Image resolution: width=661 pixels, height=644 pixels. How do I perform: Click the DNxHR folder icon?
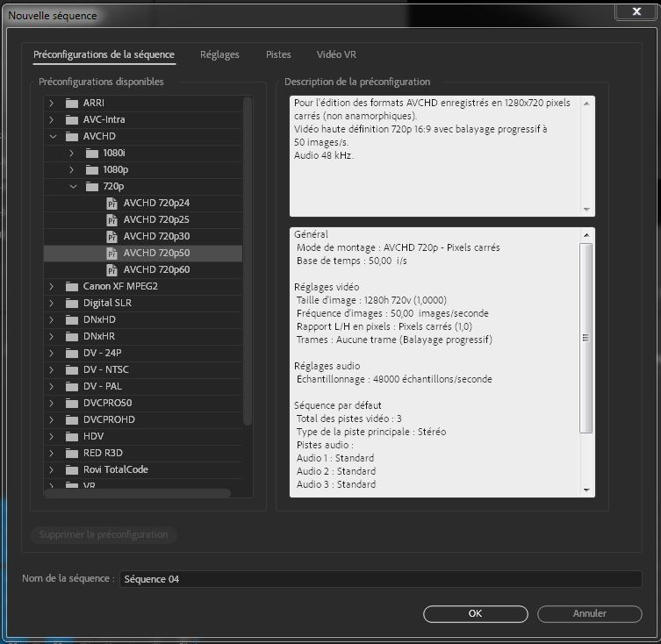(x=72, y=336)
